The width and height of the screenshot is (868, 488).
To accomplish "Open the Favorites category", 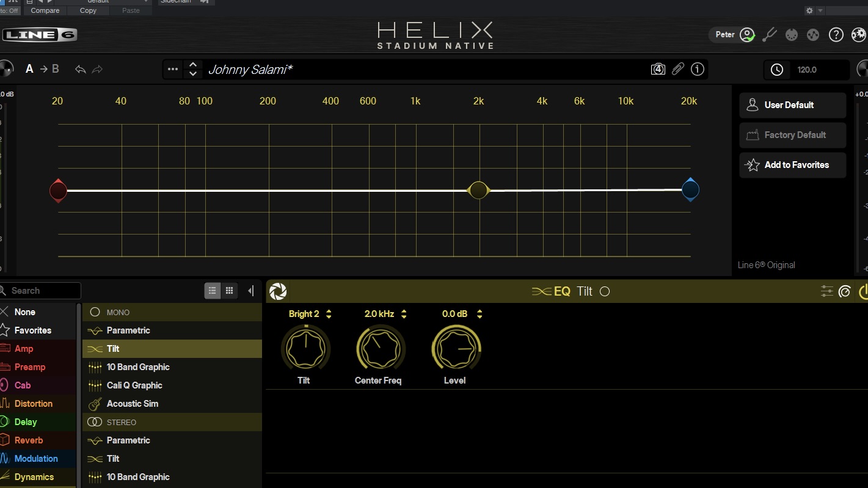I will [38, 330].
